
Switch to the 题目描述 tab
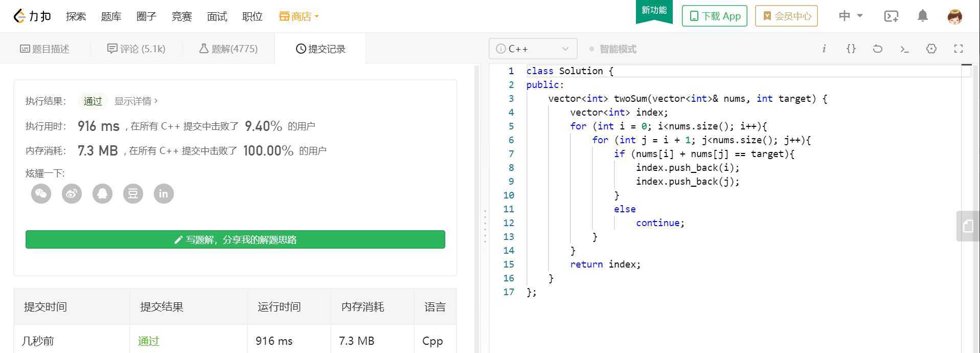click(x=45, y=49)
